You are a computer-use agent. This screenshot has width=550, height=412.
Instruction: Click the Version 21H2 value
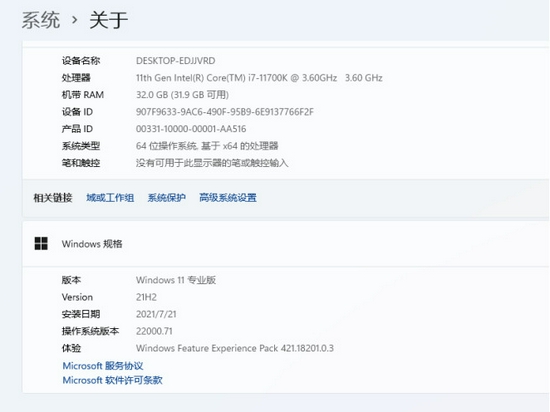click(x=146, y=297)
